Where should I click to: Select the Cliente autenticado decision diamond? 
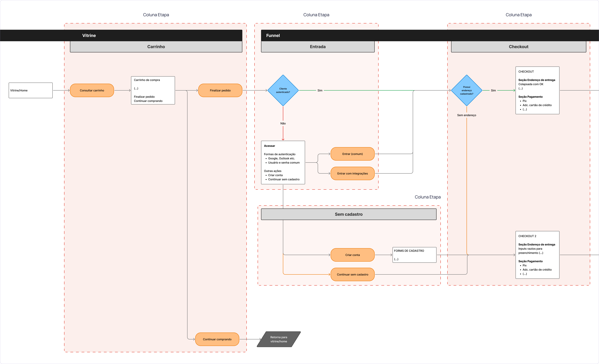tap(283, 90)
